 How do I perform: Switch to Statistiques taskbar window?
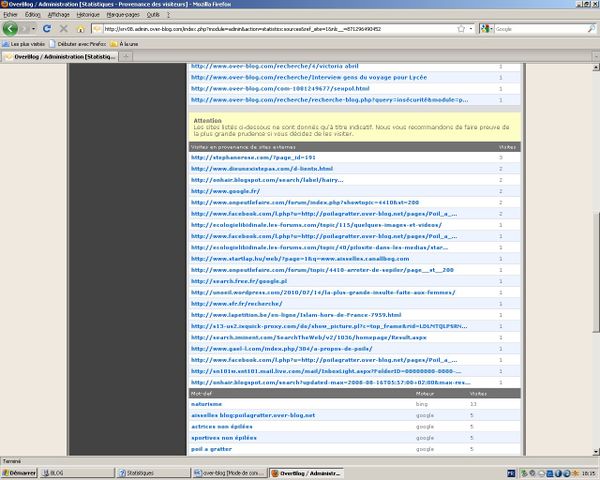coord(153,473)
